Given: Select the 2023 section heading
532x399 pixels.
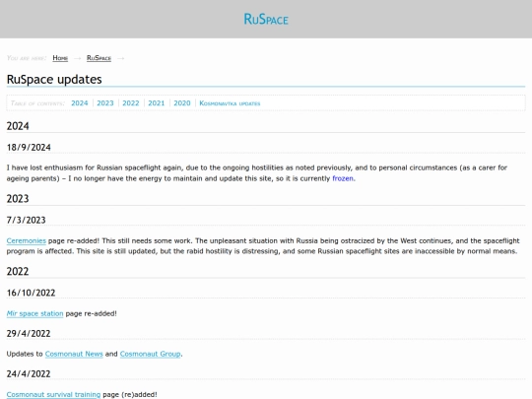Looking at the screenshot, I should pos(18,199).
